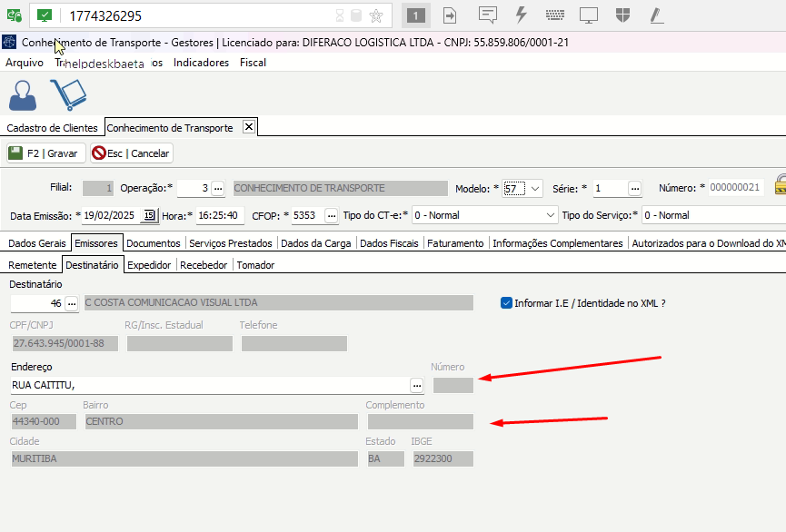This screenshot has width=786, height=532.
Task: Toggle Informar I.E / Identidade no XML checkbox
Action: point(507,302)
